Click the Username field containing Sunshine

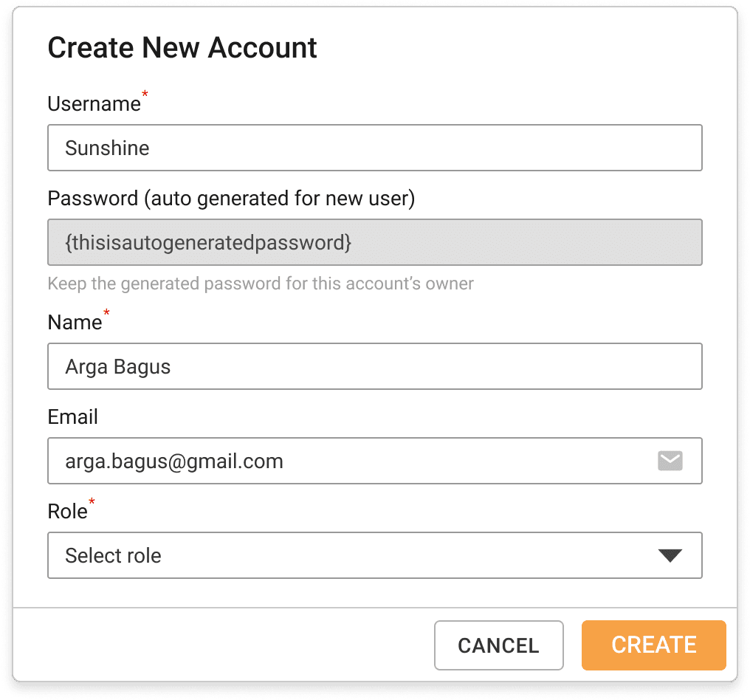pos(375,148)
